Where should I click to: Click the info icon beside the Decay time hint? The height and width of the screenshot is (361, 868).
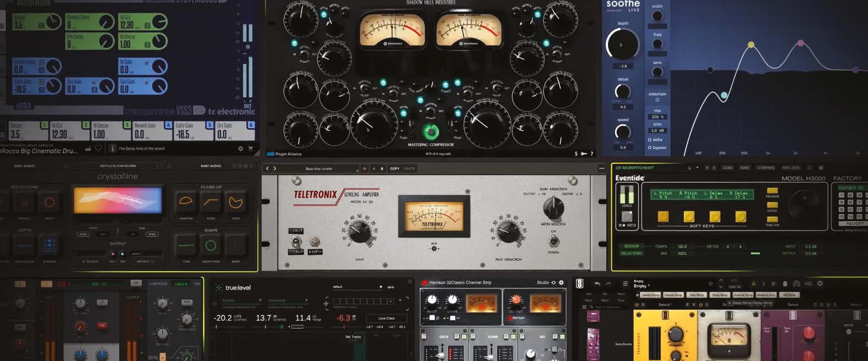tap(112, 149)
